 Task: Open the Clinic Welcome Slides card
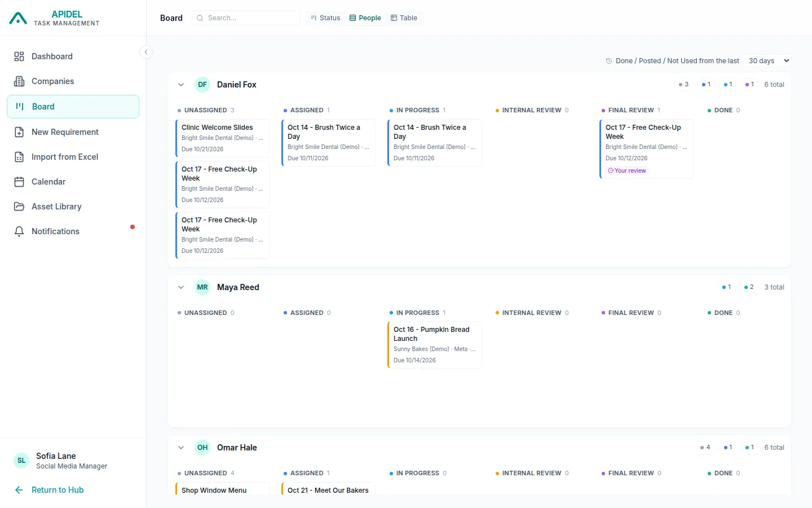223,138
